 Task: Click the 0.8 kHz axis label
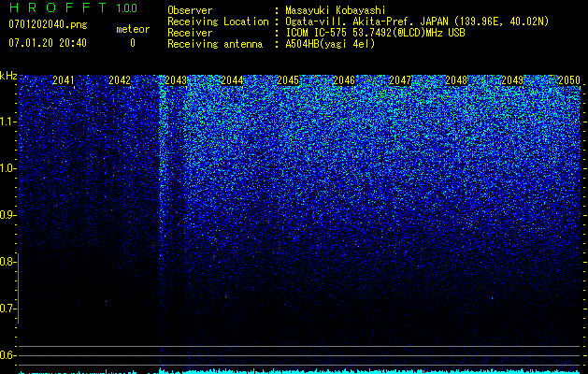coord(8,262)
